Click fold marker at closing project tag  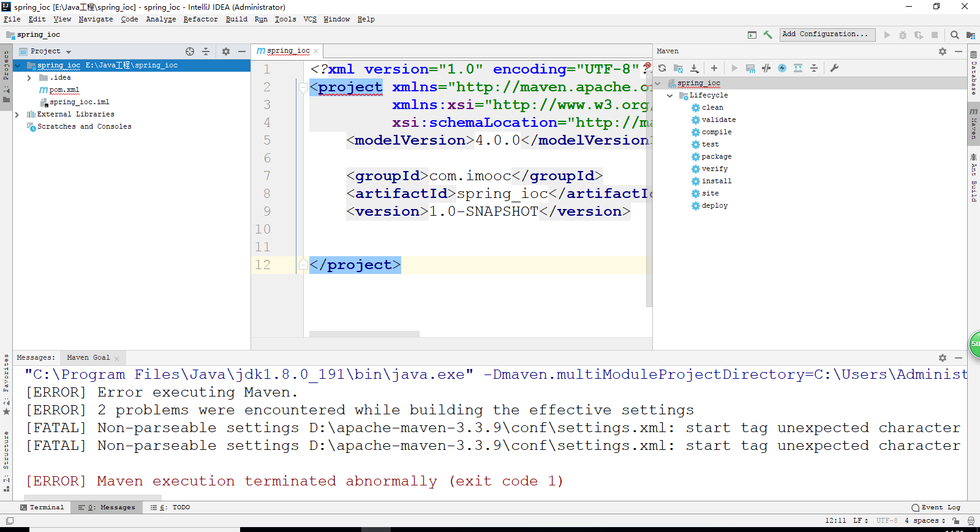tap(303, 265)
